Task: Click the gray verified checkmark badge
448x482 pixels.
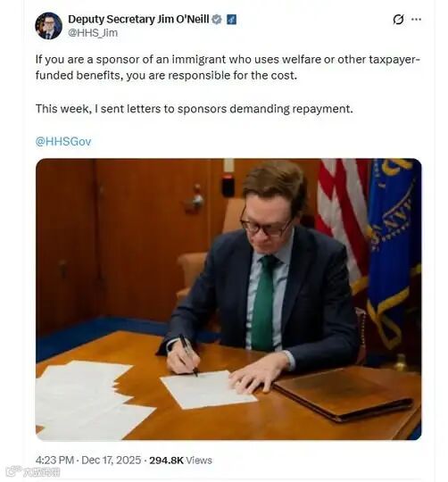Action: click(x=217, y=20)
